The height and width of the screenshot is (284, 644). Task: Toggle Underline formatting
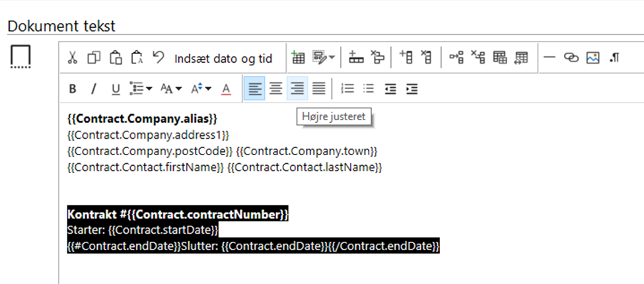tap(116, 89)
